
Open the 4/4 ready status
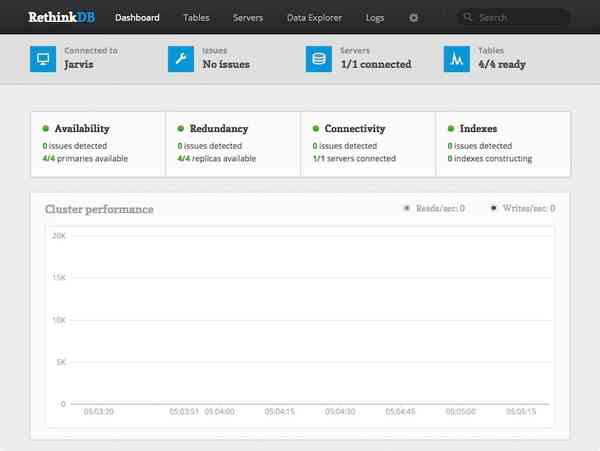[x=502, y=64]
